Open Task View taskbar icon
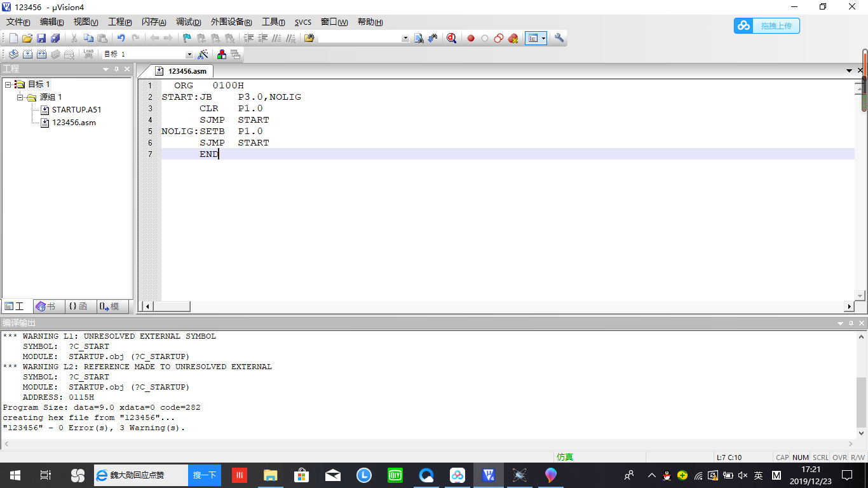 (x=46, y=475)
